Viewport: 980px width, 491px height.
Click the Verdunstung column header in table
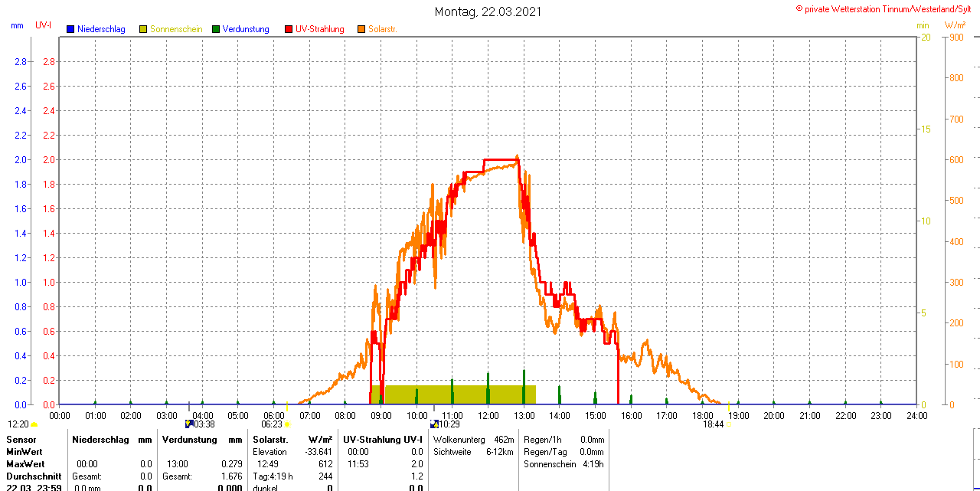191,440
